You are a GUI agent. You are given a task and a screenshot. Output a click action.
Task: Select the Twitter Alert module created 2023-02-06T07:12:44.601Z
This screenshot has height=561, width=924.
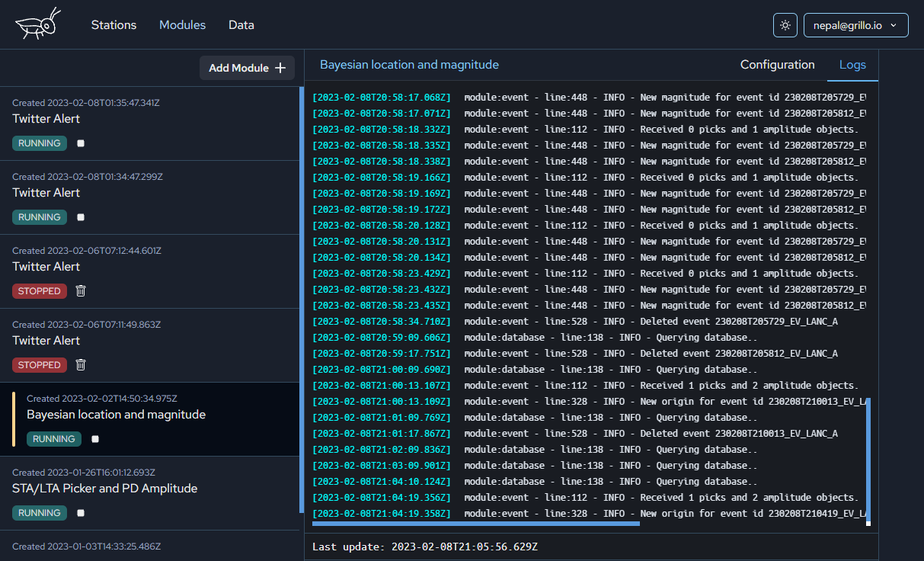pyautogui.click(x=149, y=271)
